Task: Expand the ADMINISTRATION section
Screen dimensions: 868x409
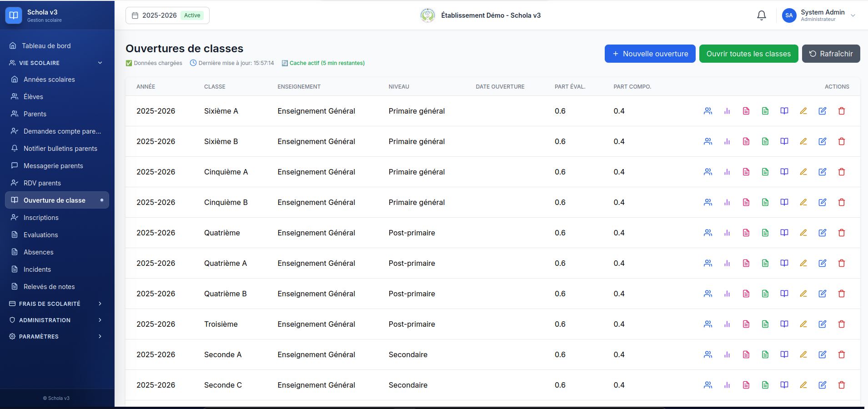Action: point(57,320)
